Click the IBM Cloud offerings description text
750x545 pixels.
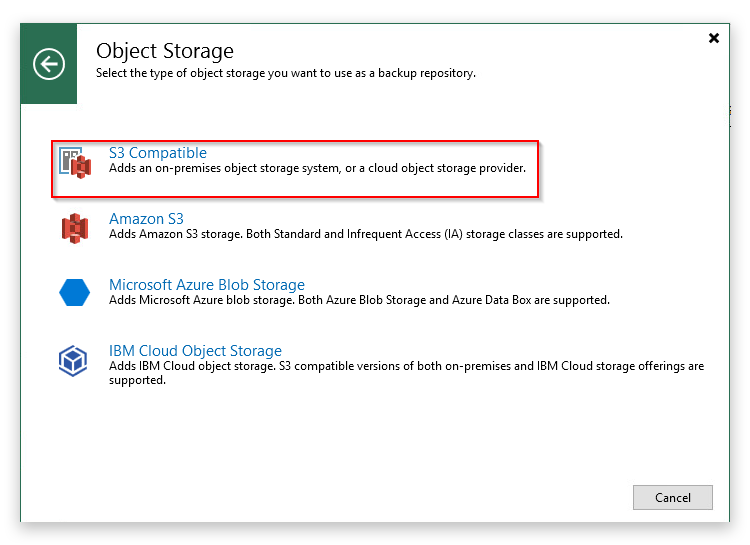406,373
